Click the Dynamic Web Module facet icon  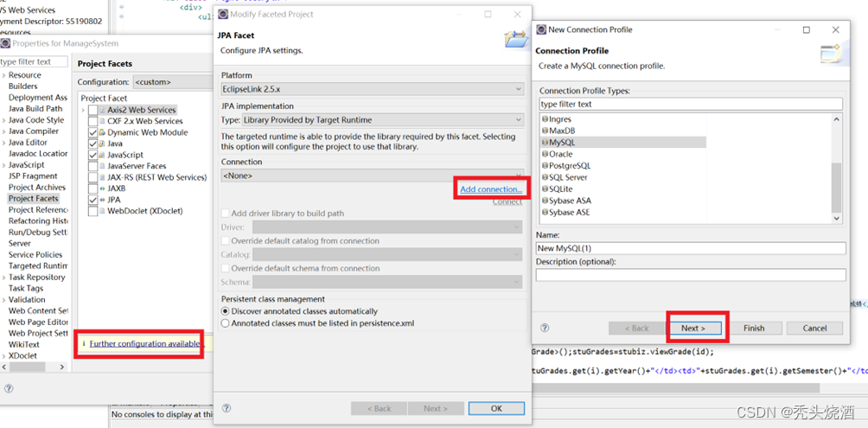(x=102, y=132)
